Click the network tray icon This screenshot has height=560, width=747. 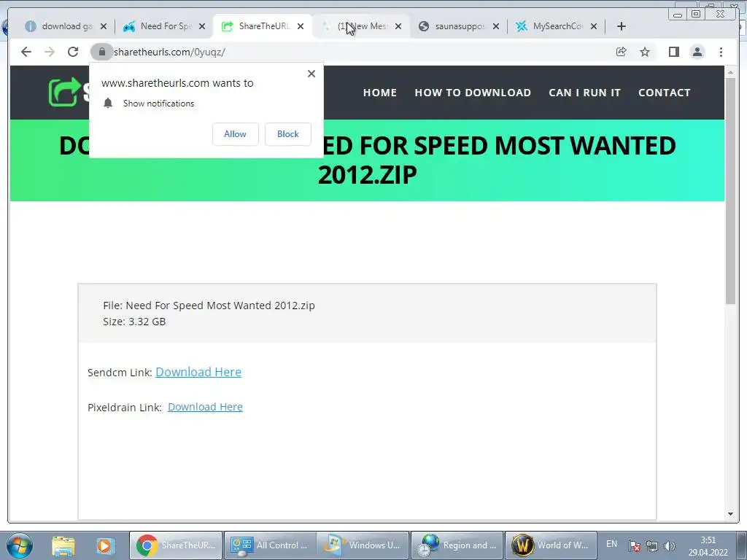pyautogui.click(x=651, y=546)
